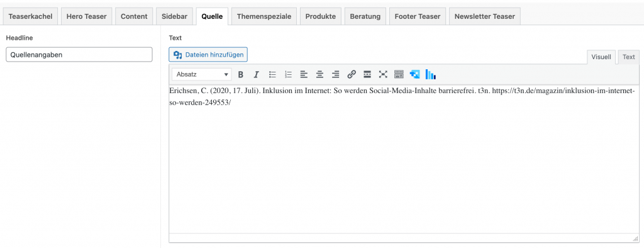644x248 pixels.
Task: Click the Dateien hinzufügen button
Action: click(208, 54)
